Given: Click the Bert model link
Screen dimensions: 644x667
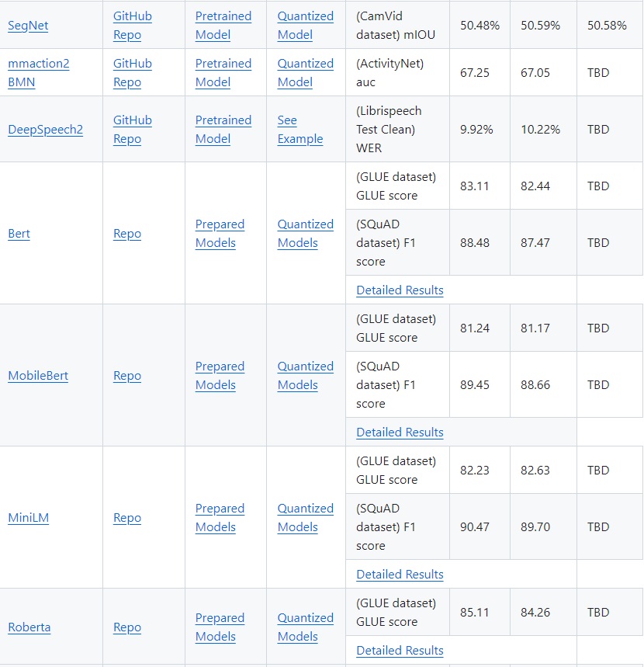Looking at the screenshot, I should click(x=19, y=233).
